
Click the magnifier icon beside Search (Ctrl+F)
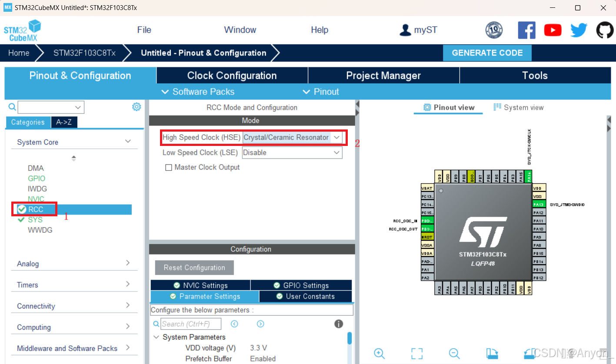156,324
